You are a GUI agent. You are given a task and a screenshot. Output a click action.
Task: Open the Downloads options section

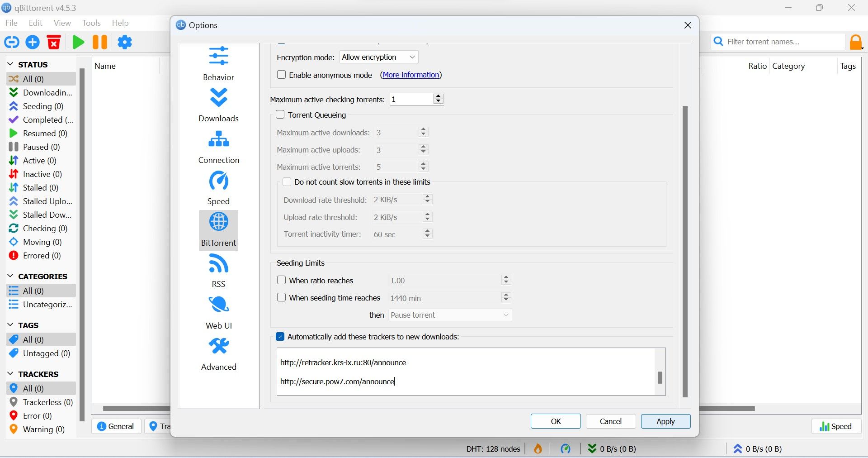(x=218, y=105)
